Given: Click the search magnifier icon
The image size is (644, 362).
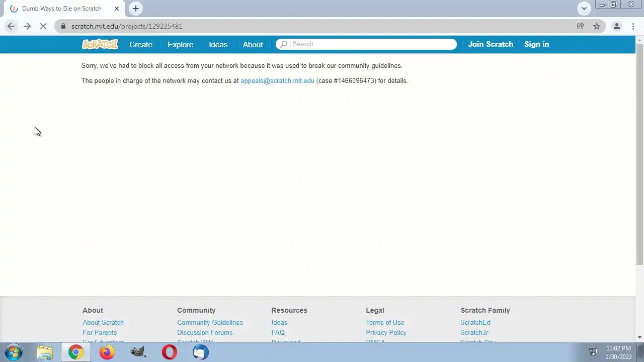Looking at the screenshot, I should pyautogui.click(x=284, y=44).
